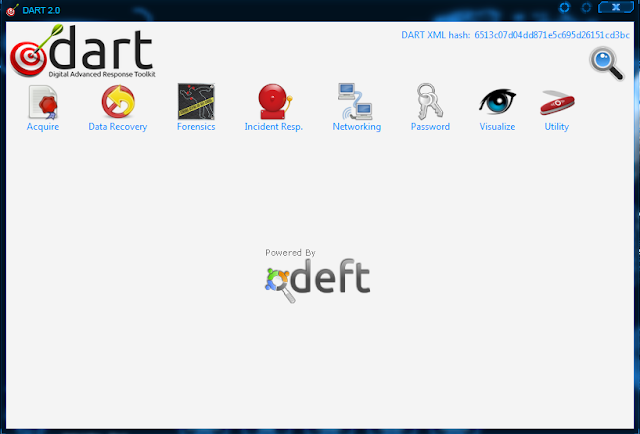Open the Visualize eye icon
This screenshot has width=640, height=434.
(x=497, y=101)
